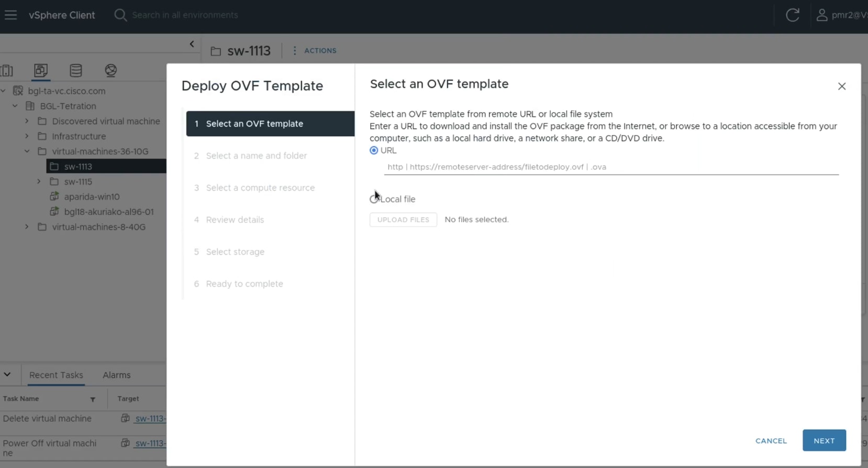Click the refresh icon in the top bar
Image resolution: width=868 pixels, height=468 pixels.
793,15
